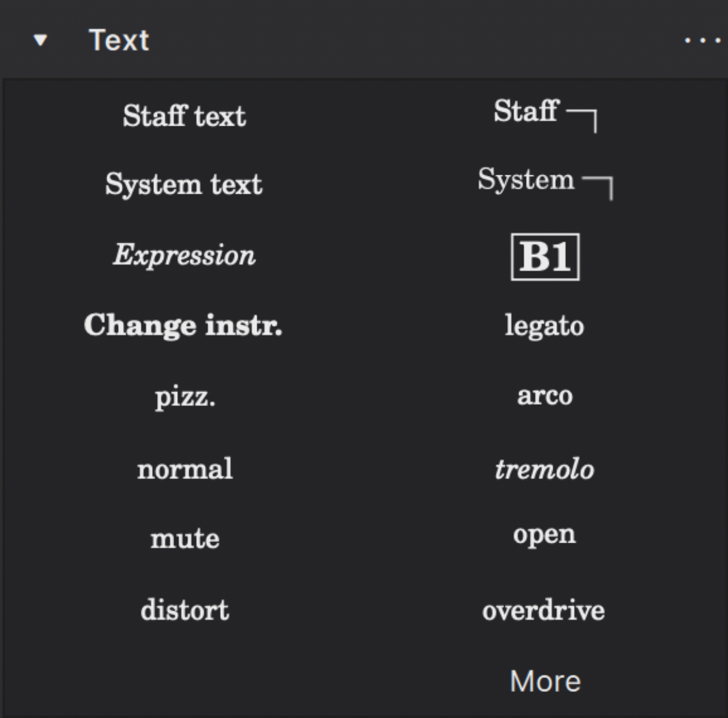Insert the distort channel text
Screen dimensions: 728x718
click(184, 610)
